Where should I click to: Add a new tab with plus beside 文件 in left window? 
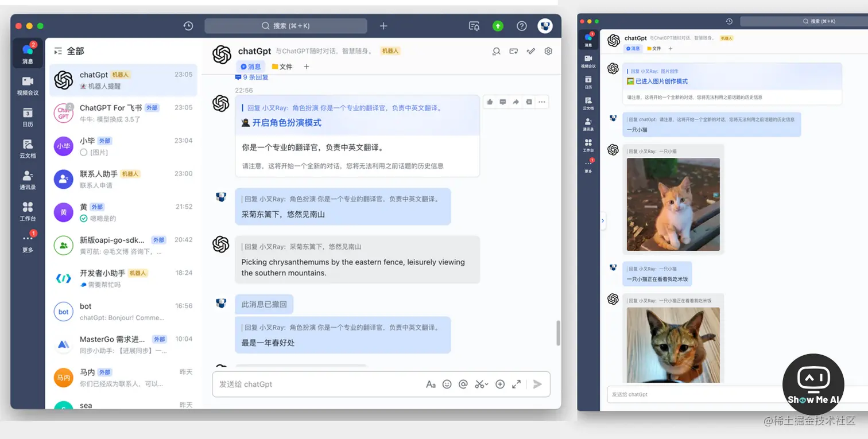tap(307, 67)
